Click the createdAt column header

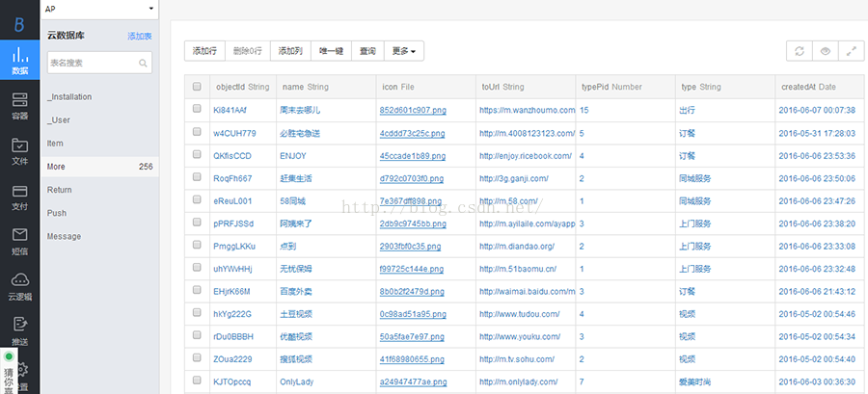pos(821,87)
